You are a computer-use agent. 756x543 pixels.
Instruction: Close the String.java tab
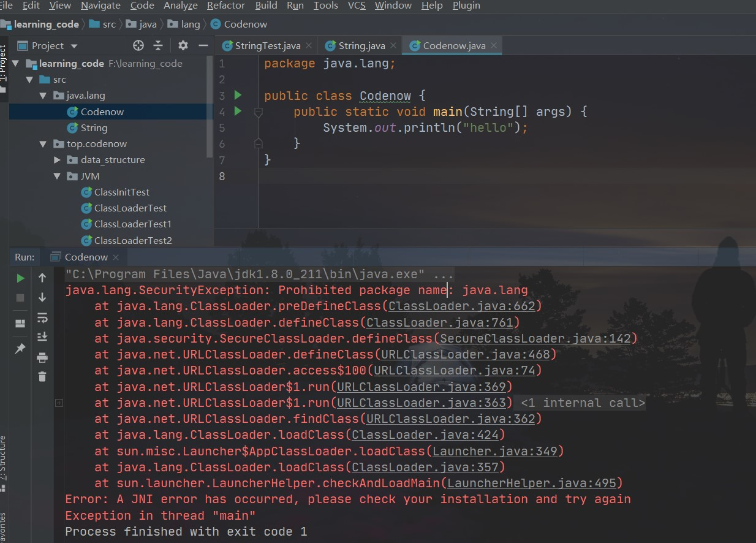coord(393,45)
